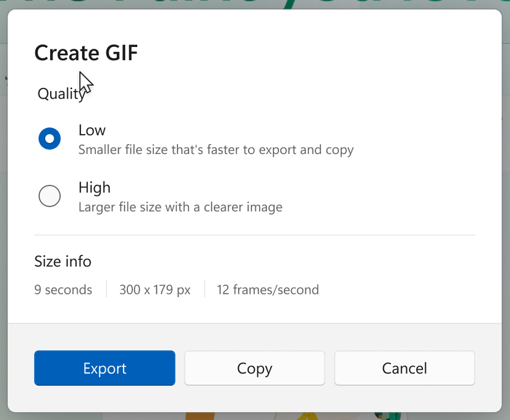
Task: Click Cancel to dismiss the dialog
Action: [x=404, y=368]
